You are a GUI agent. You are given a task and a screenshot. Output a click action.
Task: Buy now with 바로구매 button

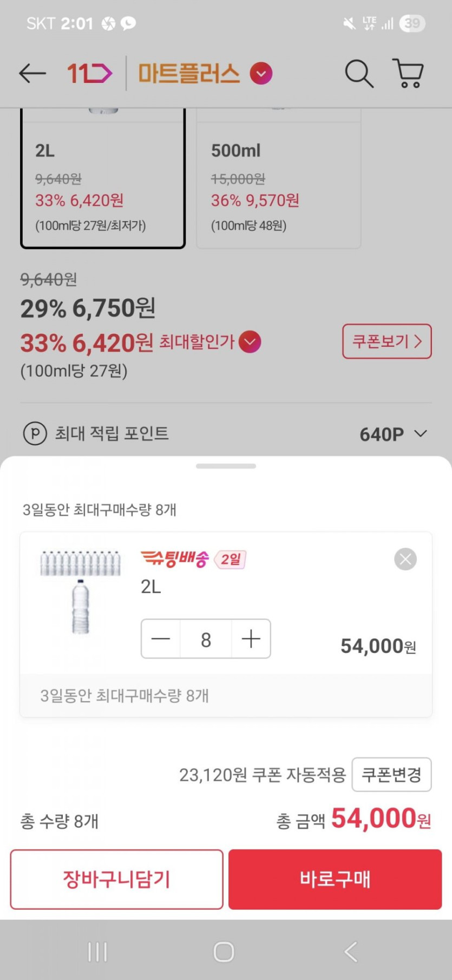[335, 879]
